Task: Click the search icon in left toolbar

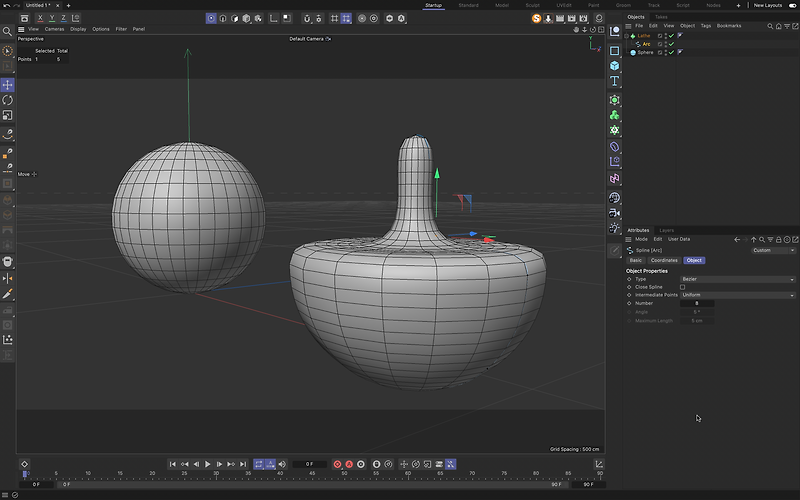Action: pos(8,32)
